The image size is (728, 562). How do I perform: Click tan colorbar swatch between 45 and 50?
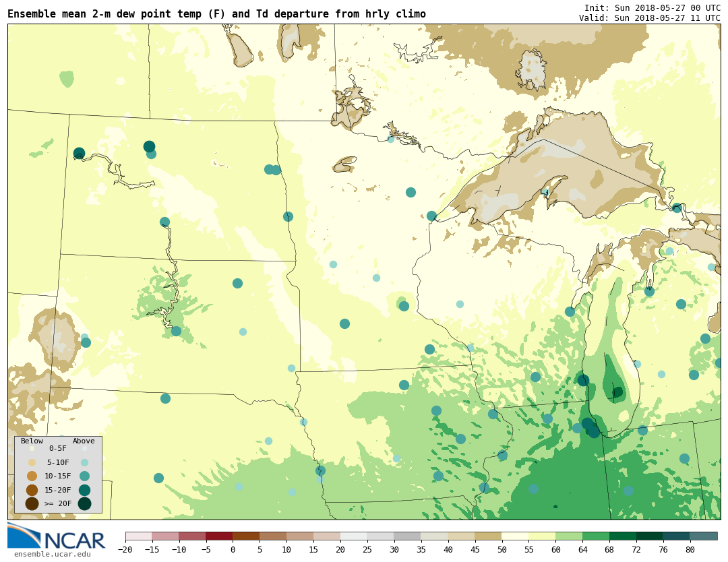click(489, 536)
